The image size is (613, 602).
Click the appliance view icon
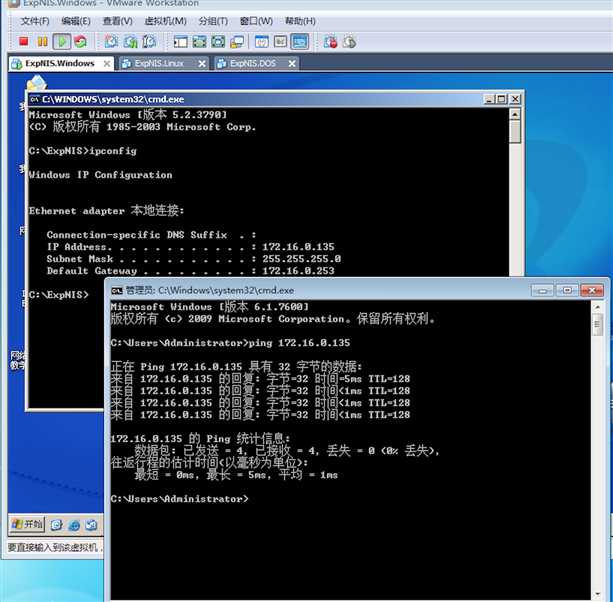pos(280,42)
